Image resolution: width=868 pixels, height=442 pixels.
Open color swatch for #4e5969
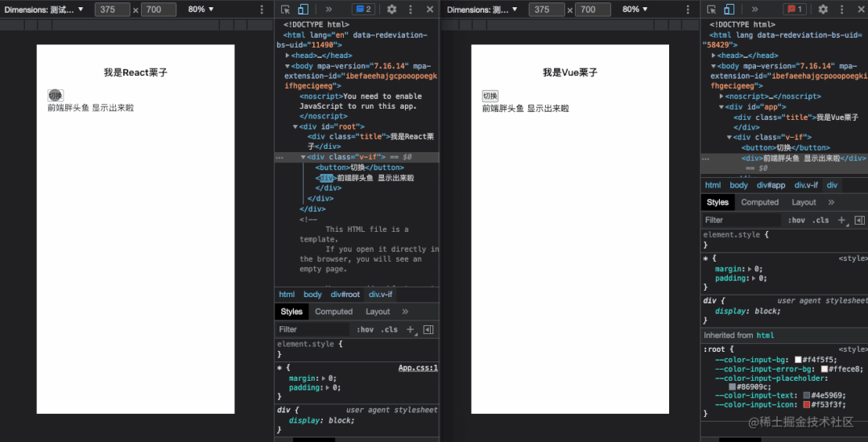coord(807,395)
